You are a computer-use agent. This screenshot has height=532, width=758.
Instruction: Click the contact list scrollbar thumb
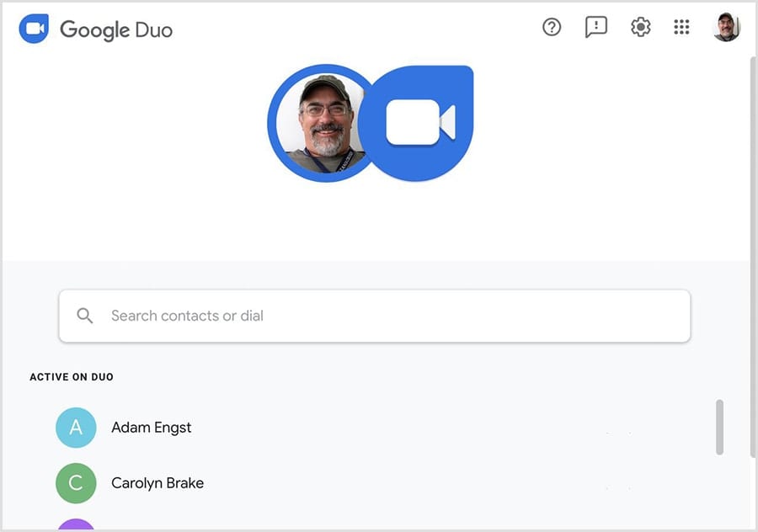[x=719, y=427]
